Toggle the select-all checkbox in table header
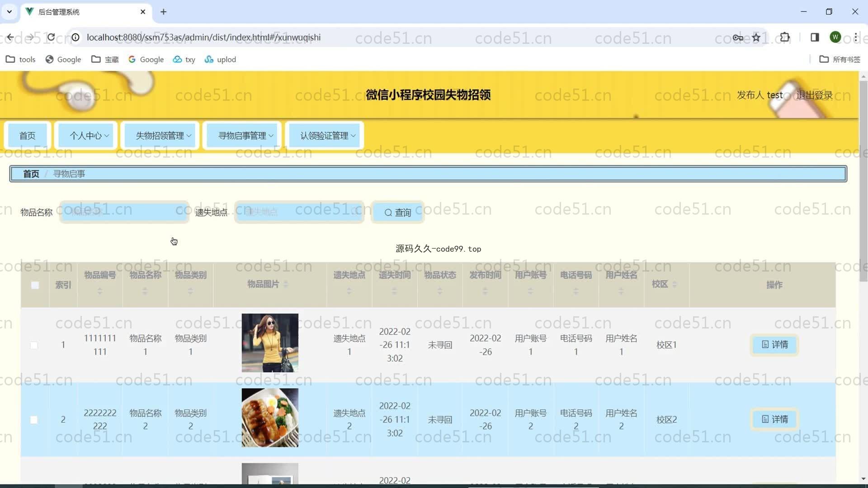Image resolution: width=868 pixels, height=488 pixels. point(35,285)
